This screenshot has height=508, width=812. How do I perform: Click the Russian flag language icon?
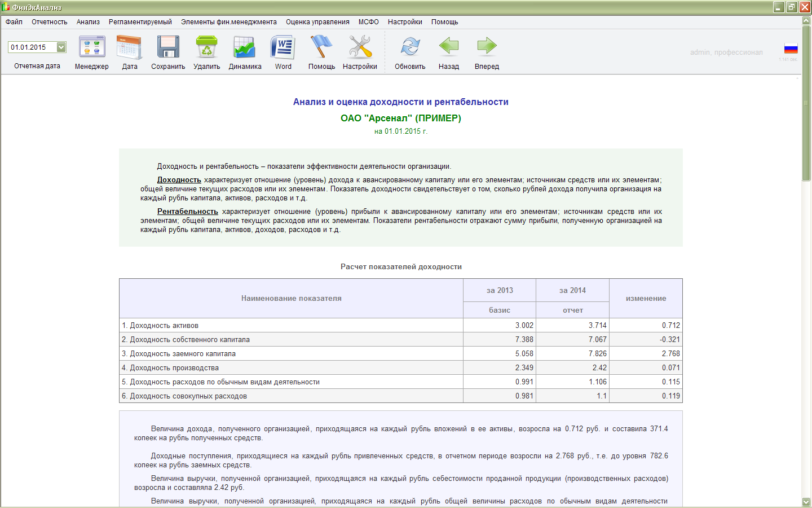[791, 49]
